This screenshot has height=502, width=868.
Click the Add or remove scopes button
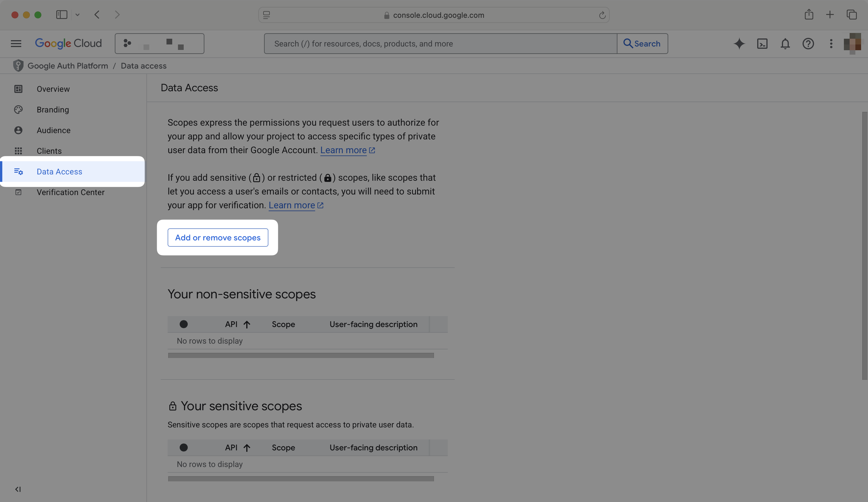[x=218, y=238]
